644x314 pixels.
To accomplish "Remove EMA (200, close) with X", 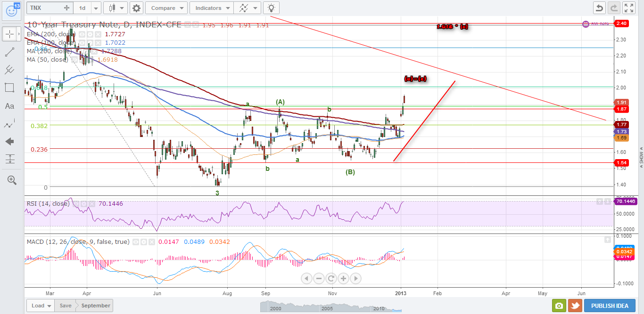I will click(x=98, y=34).
